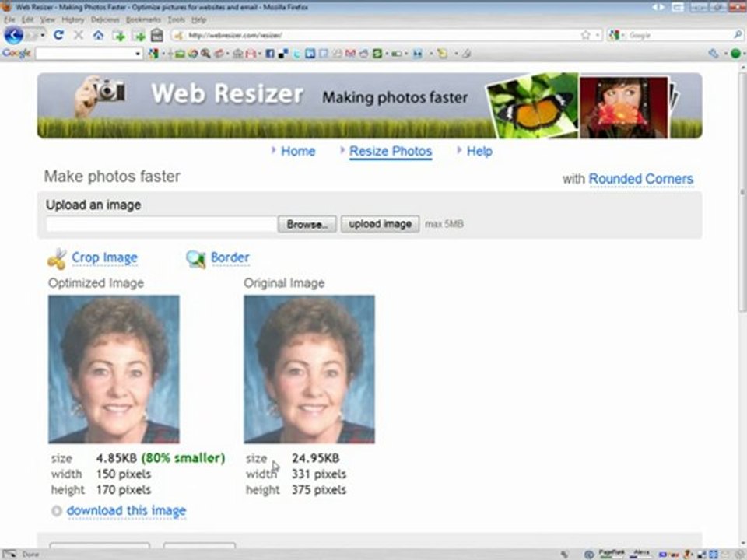
Task: Click the yellow sticky note toolbar icon
Action: pyautogui.click(x=443, y=54)
